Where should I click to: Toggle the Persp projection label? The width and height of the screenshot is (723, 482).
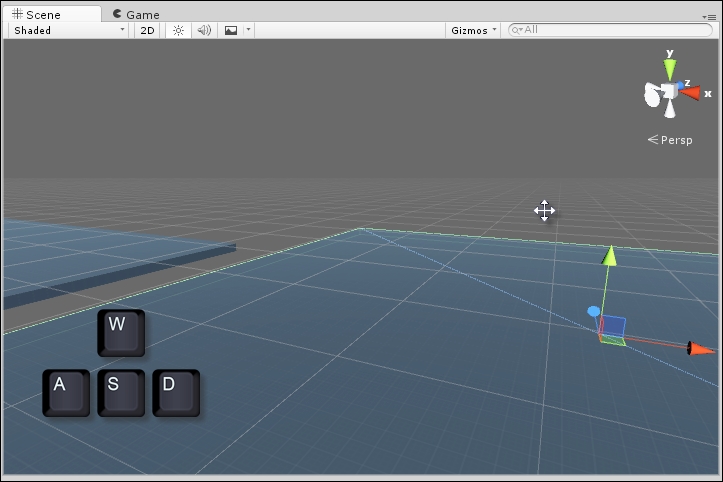(x=670, y=140)
